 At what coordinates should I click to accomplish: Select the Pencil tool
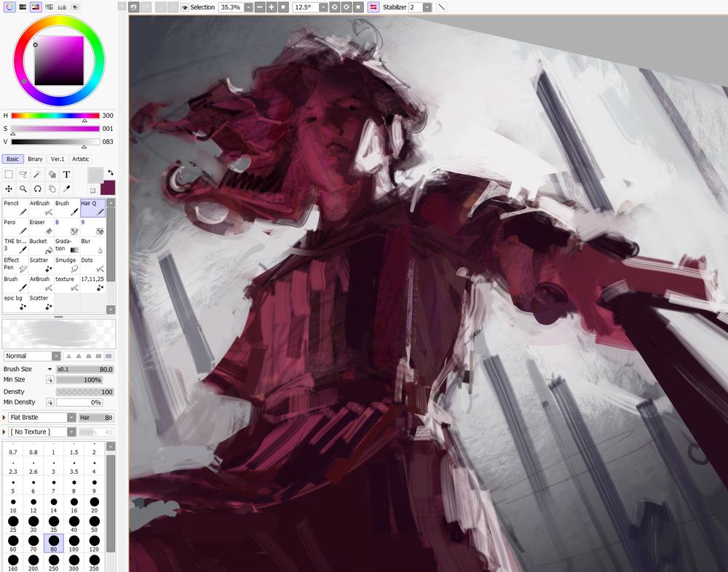[x=15, y=208]
